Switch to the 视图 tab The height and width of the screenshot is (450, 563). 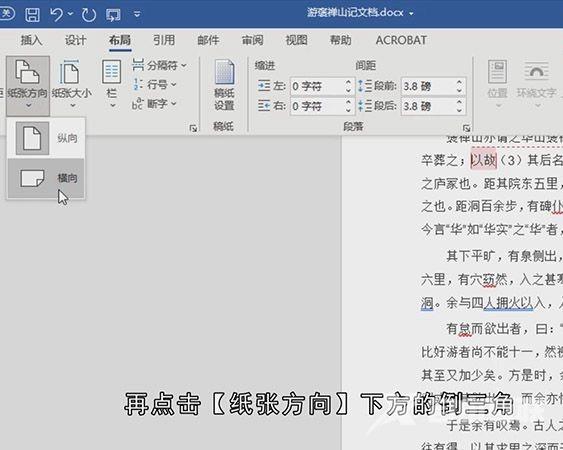tap(297, 40)
